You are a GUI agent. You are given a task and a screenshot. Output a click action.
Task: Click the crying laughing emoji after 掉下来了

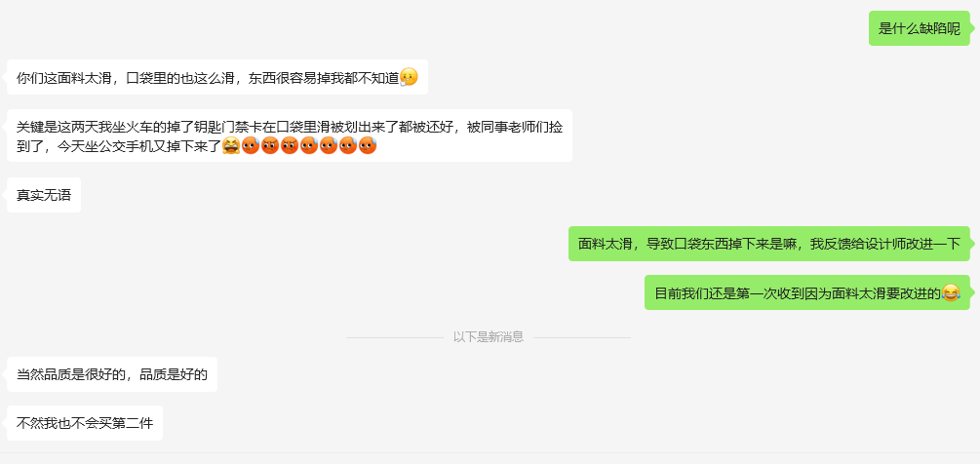pyautogui.click(x=231, y=146)
